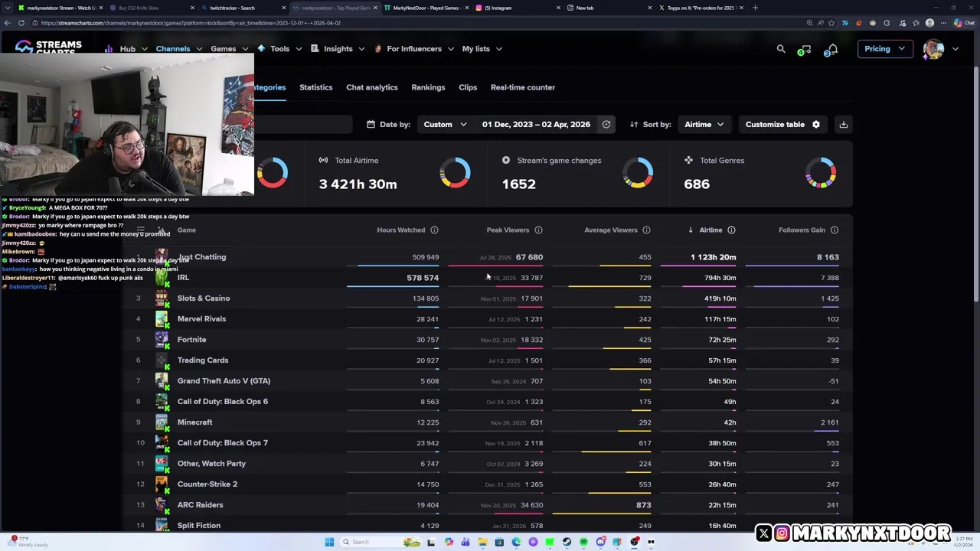Expand the My lists menu
980x551 pixels.
pyautogui.click(x=482, y=49)
